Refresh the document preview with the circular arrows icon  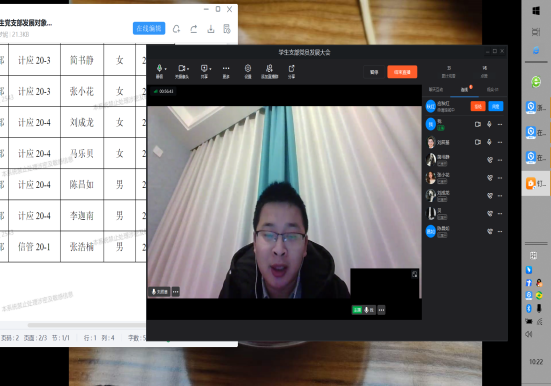point(176,29)
